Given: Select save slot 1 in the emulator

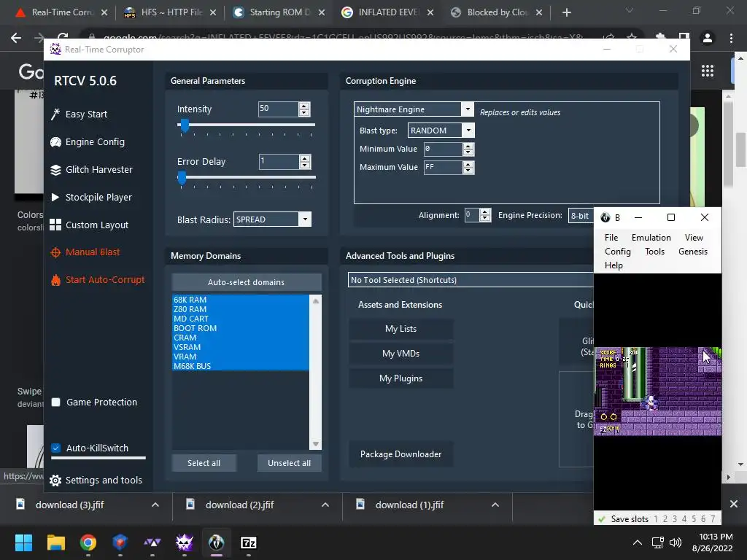Looking at the screenshot, I should point(656,519).
